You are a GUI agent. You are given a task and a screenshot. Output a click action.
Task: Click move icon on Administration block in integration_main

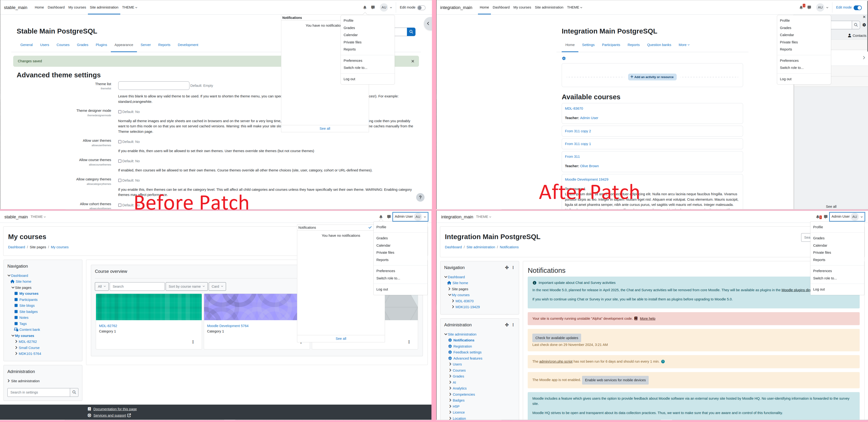pos(506,325)
